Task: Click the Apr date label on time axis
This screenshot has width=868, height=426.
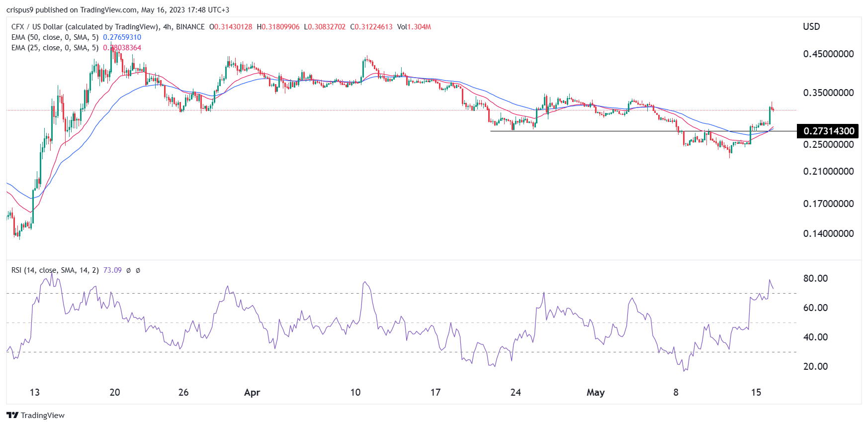Action: tap(252, 393)
